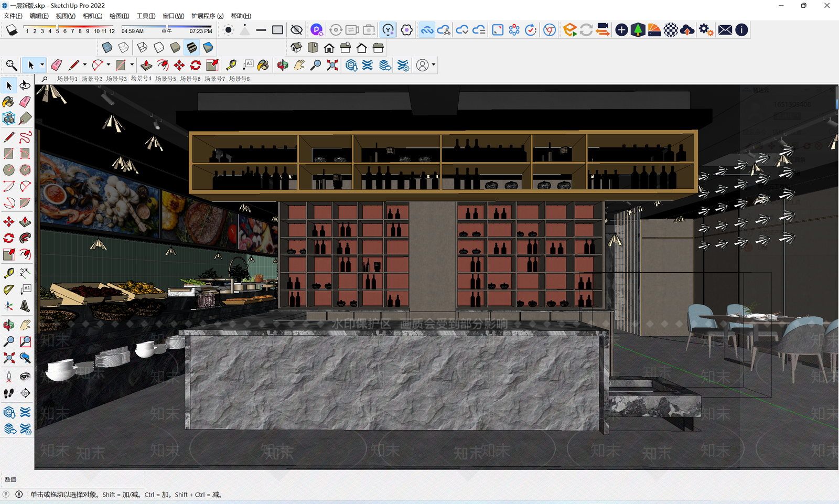
Task: Enable Wireframe face style
Action: [142, 48]
